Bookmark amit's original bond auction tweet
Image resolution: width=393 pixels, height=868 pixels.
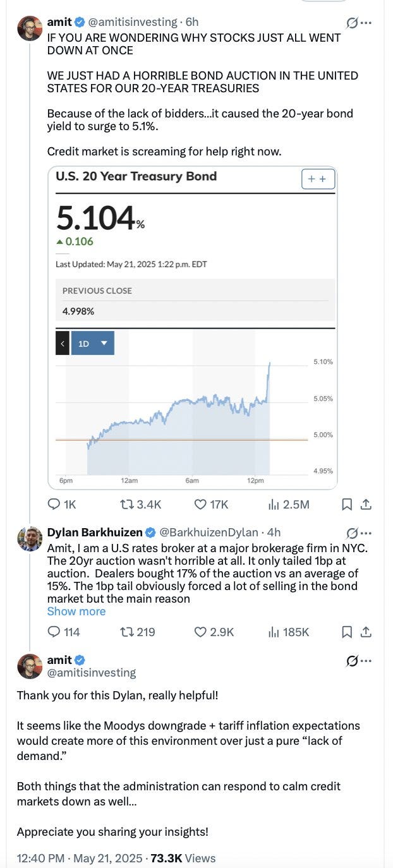[x=347, y=504]
